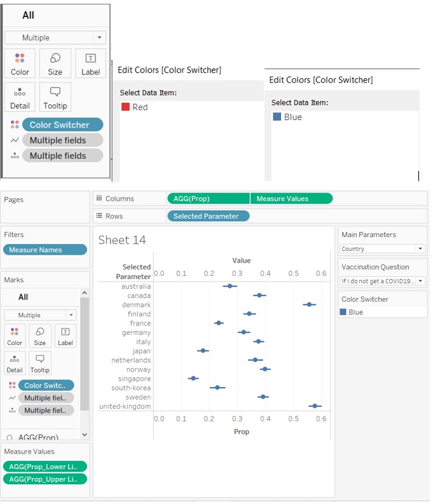Image resolution: width=433 pixels, height=504 pixels.
Task: Click the Measure Names filter pill
Action: click(45, 250)
